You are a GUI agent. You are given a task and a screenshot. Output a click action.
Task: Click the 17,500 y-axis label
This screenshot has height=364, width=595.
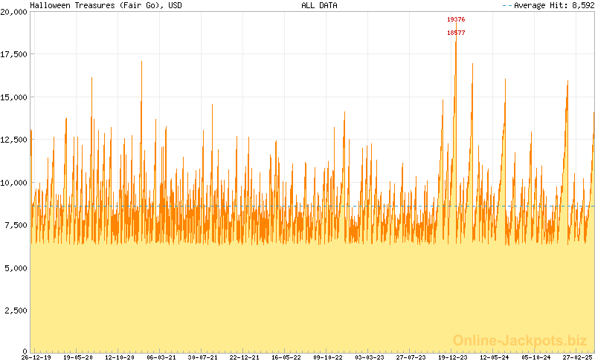[15, 54]
